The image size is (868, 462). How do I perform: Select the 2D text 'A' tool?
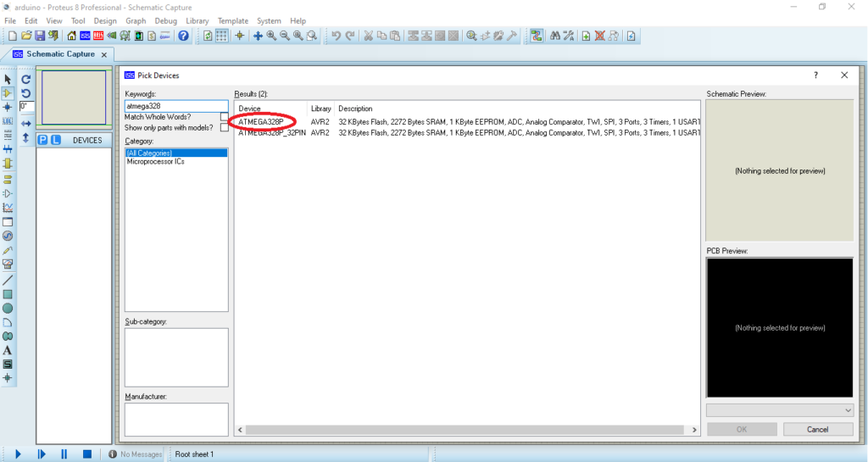click(8, 350)
